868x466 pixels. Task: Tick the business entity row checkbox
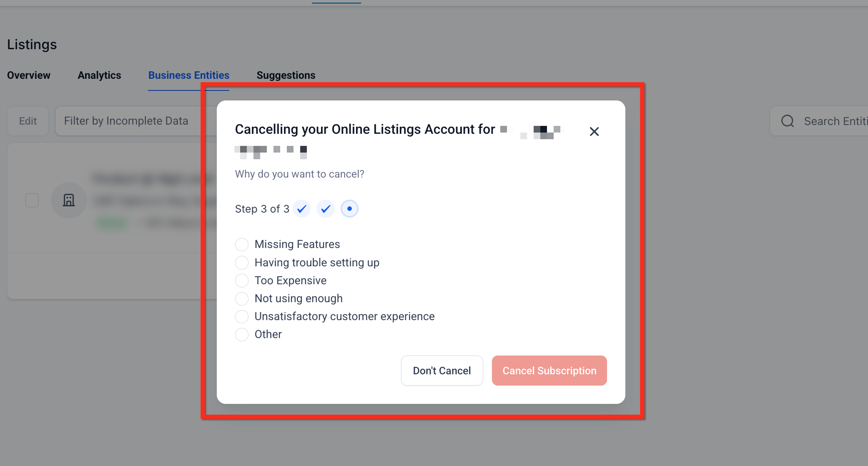click(32, 200)
